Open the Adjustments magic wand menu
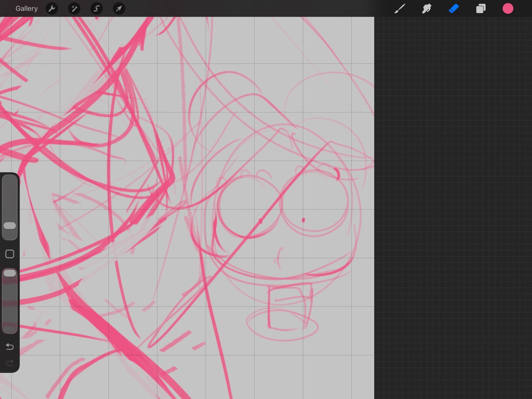This screenshot has height=399, width=532. tap(74, 9)
